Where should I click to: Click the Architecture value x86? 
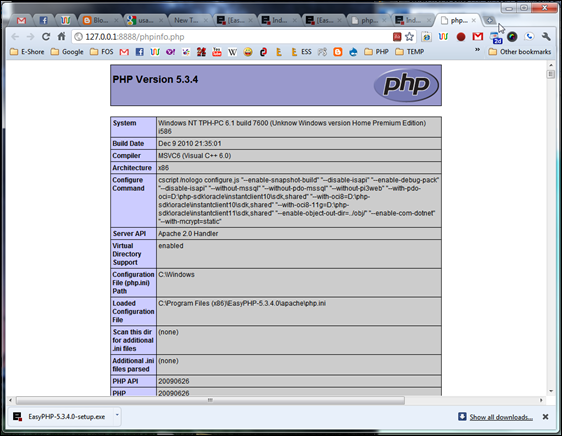pyautogui.click(x=163, y=168)
